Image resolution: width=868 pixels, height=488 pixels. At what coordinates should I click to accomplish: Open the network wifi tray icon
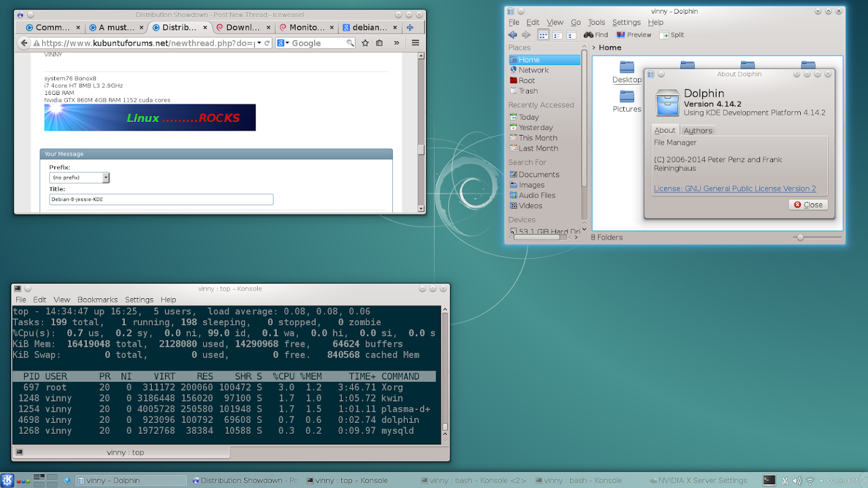pos(810,481)
